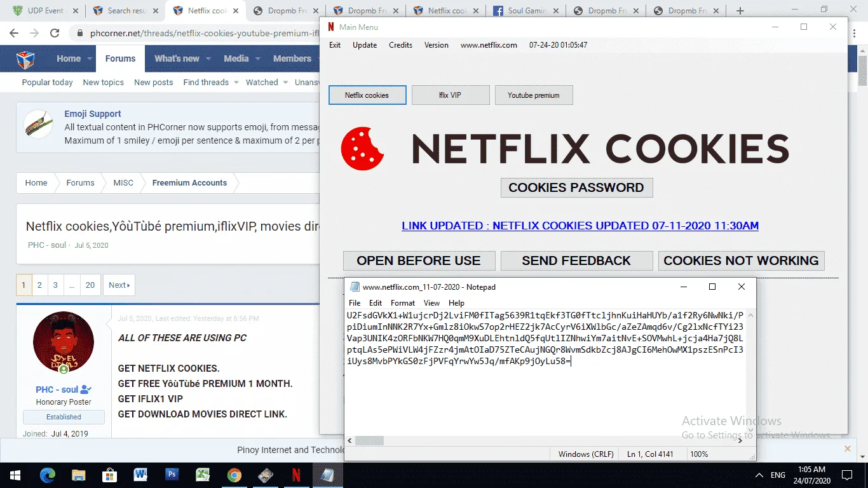The height and width of the screenshot is (488, 868).
Task: Click New posts link
Action: click(153, 83)
